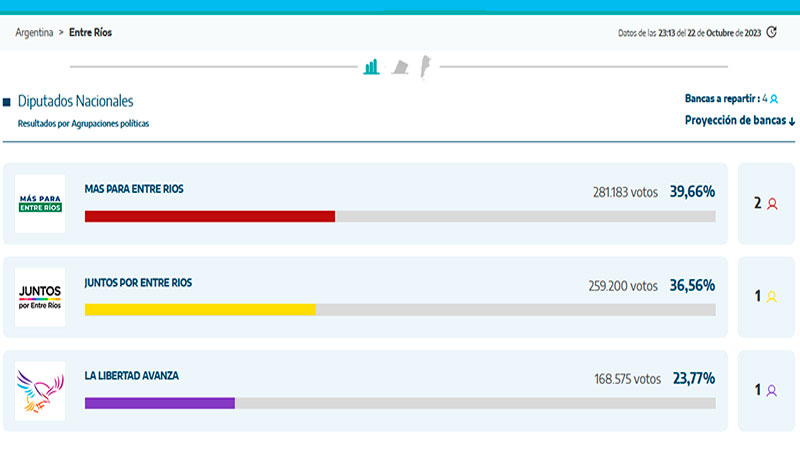Open the Argentina country map view icon

coord(424,66)
